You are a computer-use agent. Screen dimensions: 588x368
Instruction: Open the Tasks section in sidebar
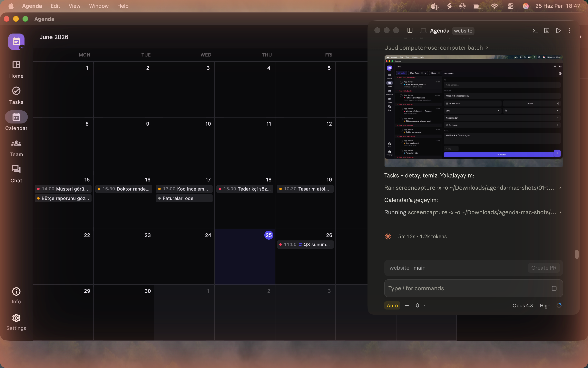tap(16, 95)
